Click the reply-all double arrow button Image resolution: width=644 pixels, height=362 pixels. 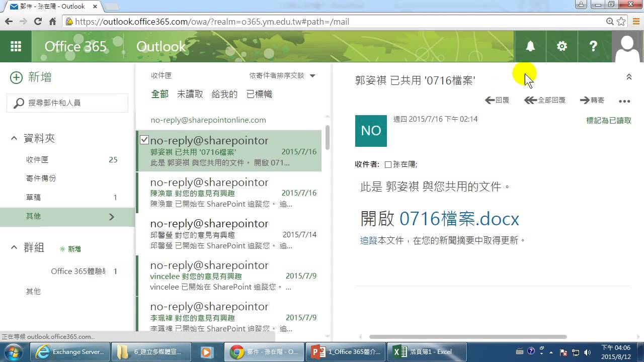point(545,100)
